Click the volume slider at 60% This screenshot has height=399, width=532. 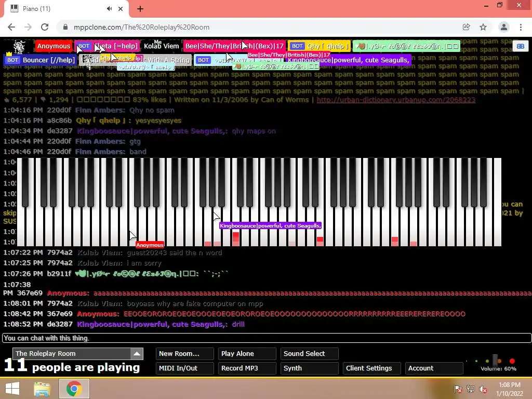[495, 361]
